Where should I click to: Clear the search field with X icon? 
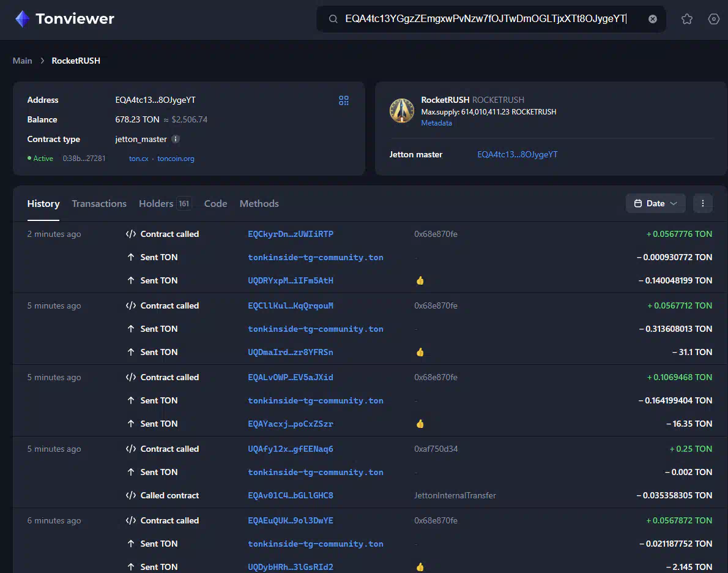click(652, 19)
